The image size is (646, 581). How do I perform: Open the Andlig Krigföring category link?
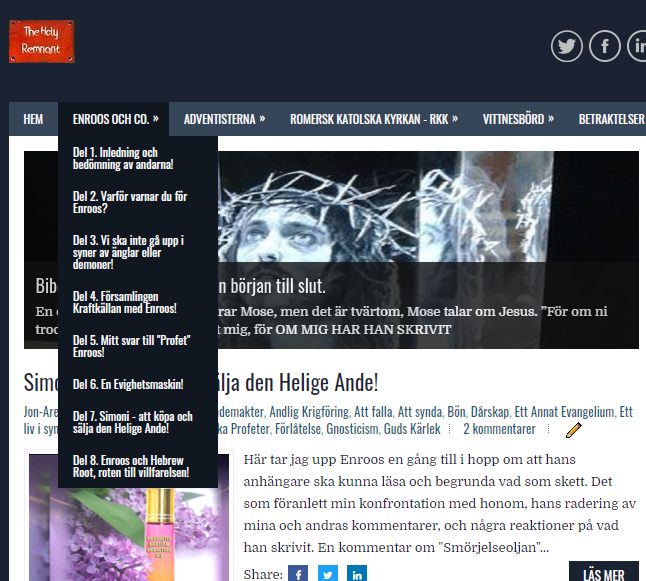(309, 412)
